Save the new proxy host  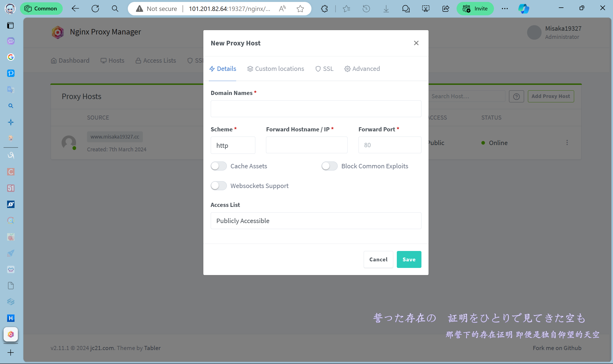coord(409,259)
